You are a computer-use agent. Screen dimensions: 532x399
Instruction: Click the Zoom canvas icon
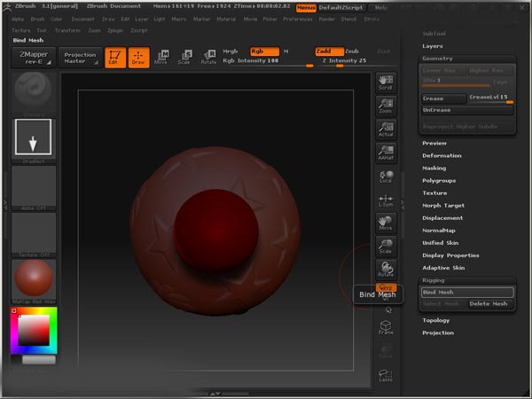click(x=386, y=106)
